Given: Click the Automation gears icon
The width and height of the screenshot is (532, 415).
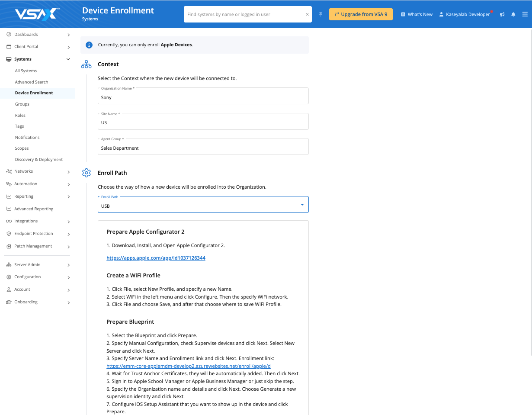Looking at the screenshot, I should (x=9, y=184).
